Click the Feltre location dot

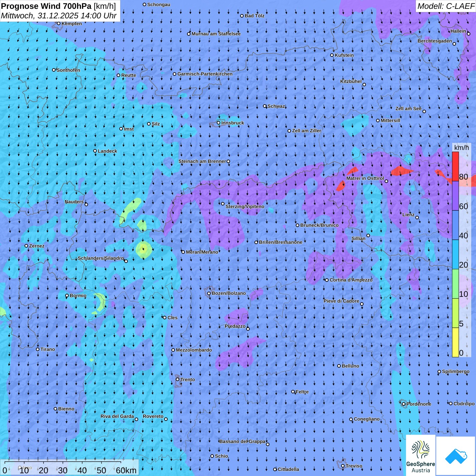pos(293,392)
